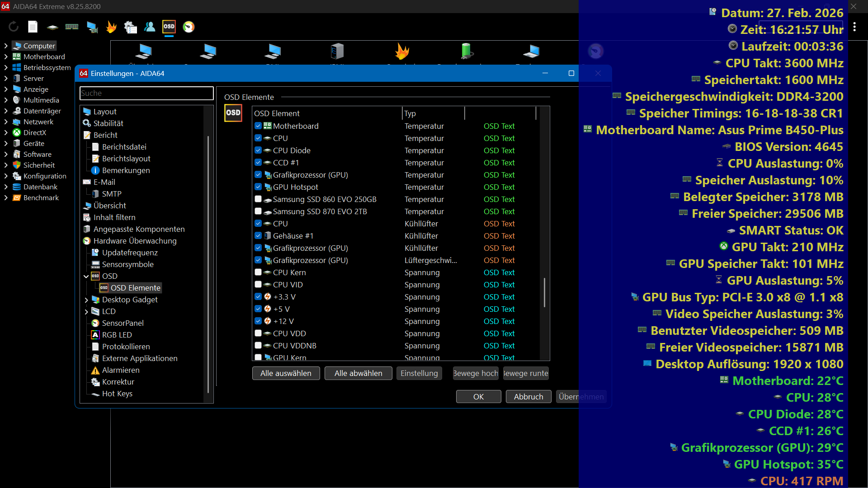Click the Alle auswählen button
This screenshot has height=488, width=868.
pos(286,373)
